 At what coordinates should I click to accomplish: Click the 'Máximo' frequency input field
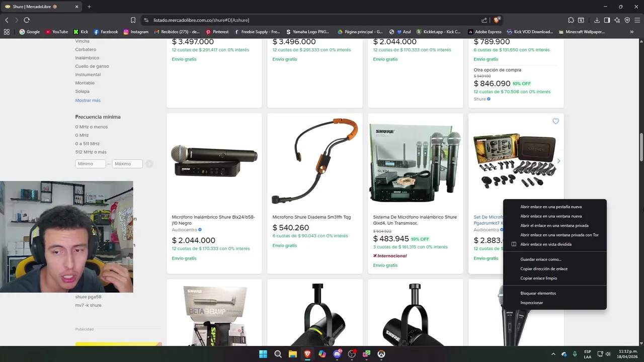[127, 164]
